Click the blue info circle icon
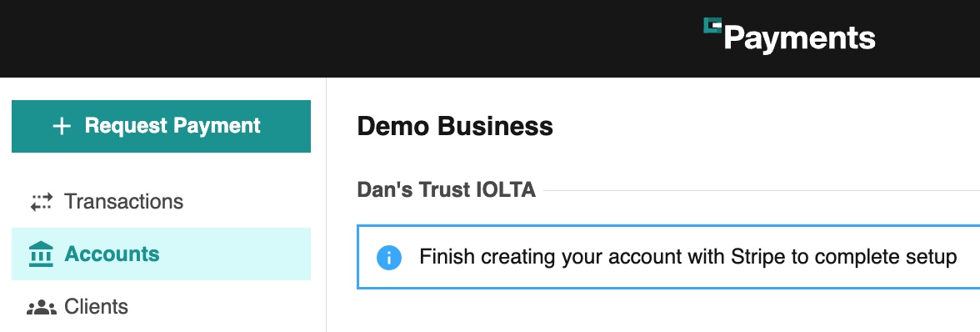This screenshot has width=980, height=332. coord(388,258)
